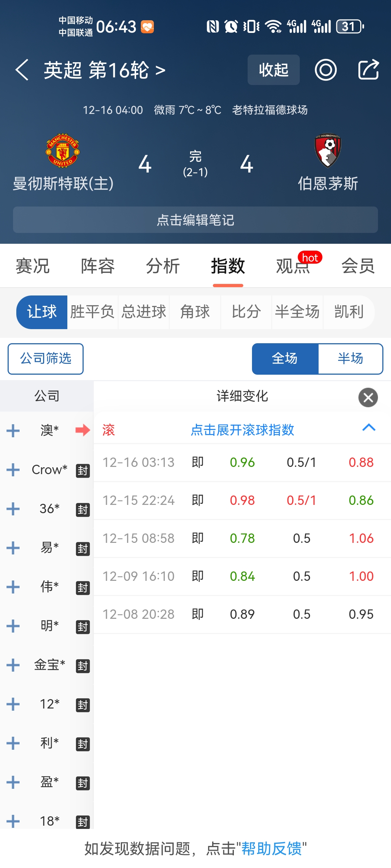Tap the 封 badge beside Crow*
391x868 pixels.
[83, 471]
